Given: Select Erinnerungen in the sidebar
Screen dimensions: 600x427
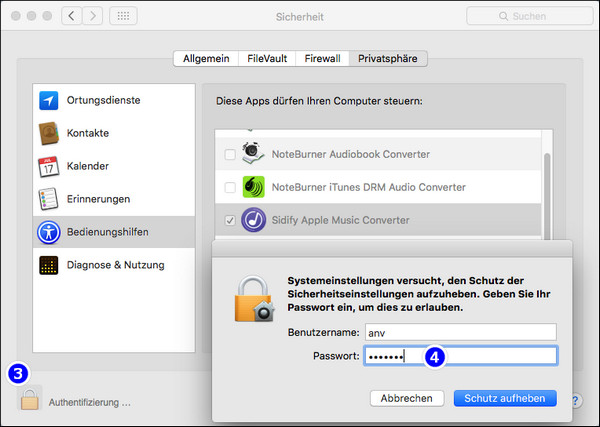Looking at the screenshot, I should coord(114,199).
